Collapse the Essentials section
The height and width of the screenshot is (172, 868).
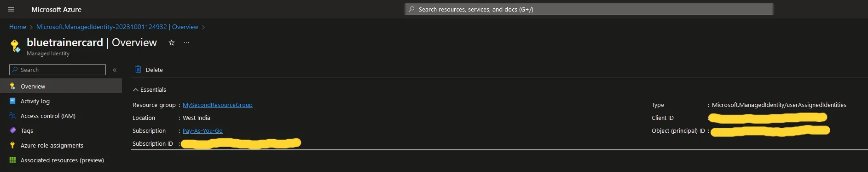click(x=150, y=90)
